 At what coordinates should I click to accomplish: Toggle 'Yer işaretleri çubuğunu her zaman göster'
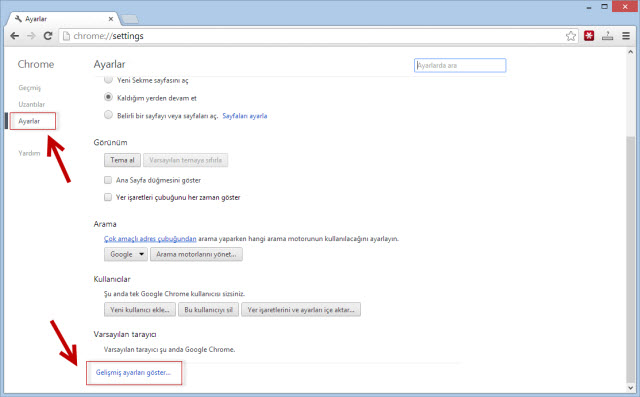point(108,197)
